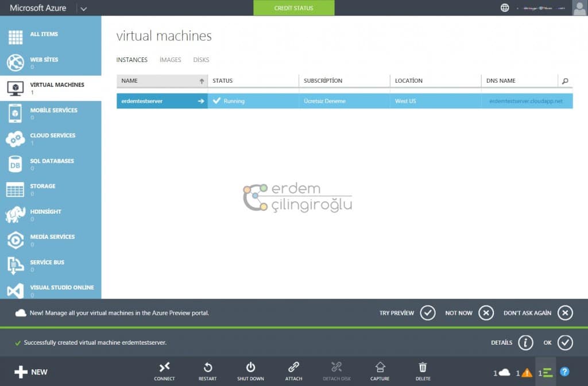
Task: Switch to the Disks tab
Action: click(x=201, y=60)
